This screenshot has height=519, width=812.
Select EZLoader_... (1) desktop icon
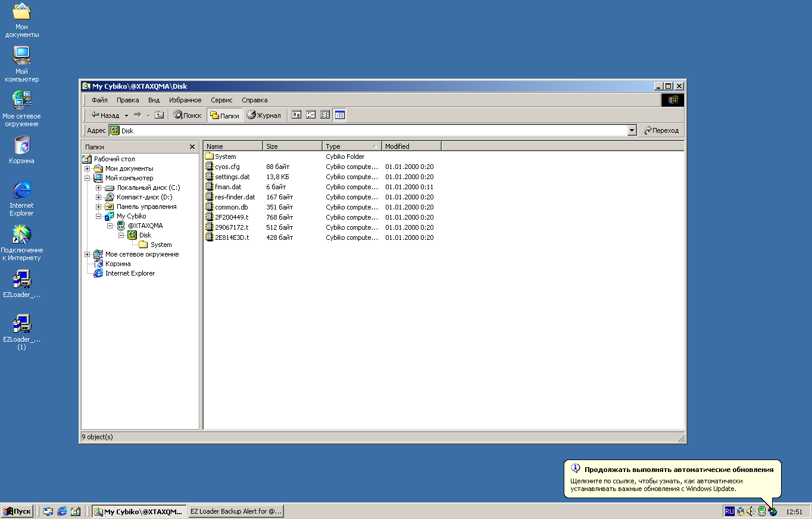pyautogui.click(x=22, y=332)
